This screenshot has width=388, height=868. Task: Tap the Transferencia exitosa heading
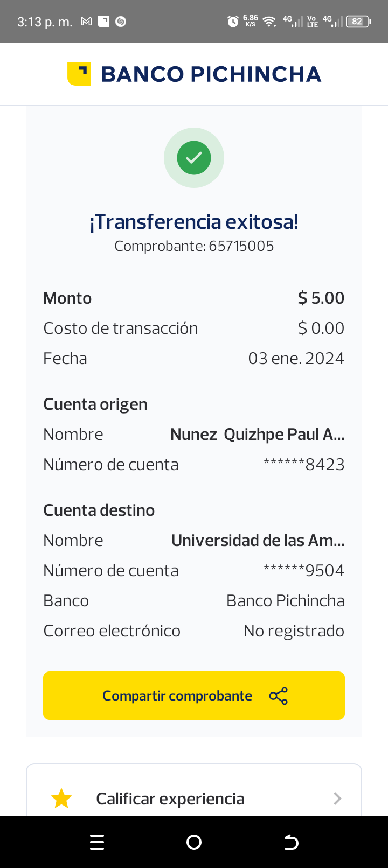point(194,222)
